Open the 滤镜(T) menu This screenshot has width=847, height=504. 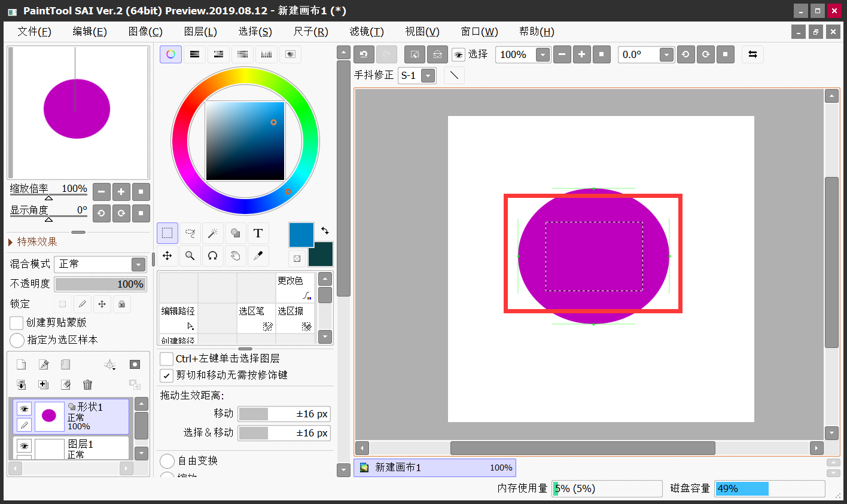tap(367, 32)
